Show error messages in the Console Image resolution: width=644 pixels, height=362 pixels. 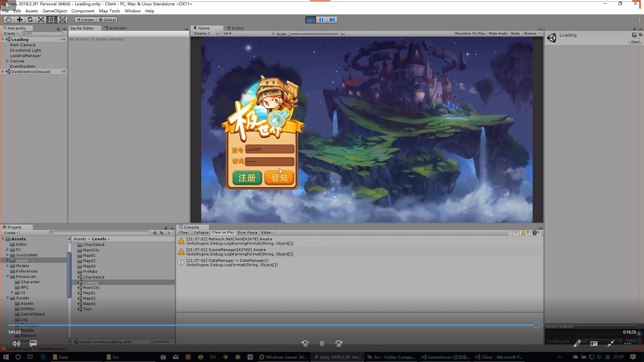pyautogui.click(x=536, y=233)
